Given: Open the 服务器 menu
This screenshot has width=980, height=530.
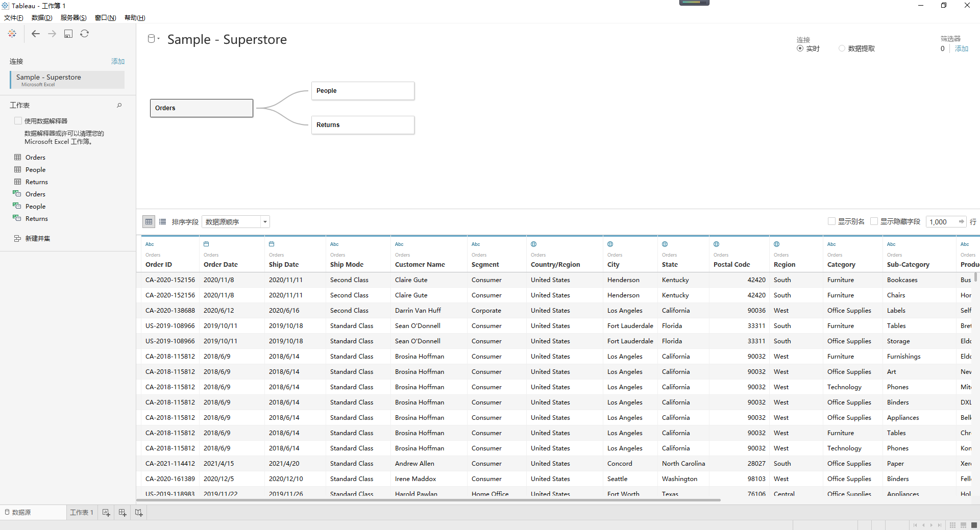Looking at the screenshot, I should 73,18.
